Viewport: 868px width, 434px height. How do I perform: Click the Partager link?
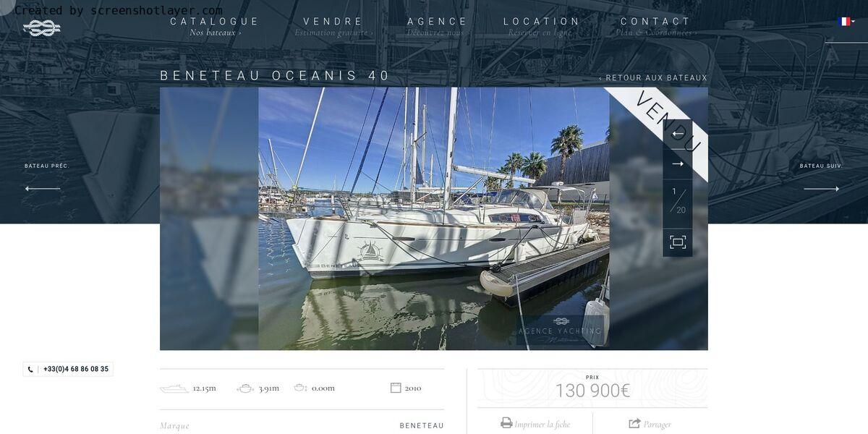point(657,425)
